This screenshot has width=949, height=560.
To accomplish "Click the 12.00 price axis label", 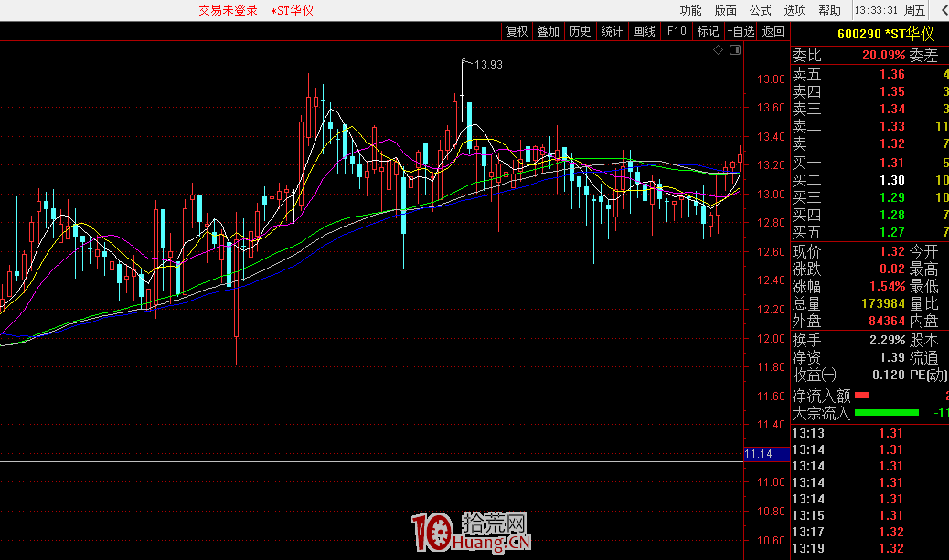I will [x=771, y=339].
